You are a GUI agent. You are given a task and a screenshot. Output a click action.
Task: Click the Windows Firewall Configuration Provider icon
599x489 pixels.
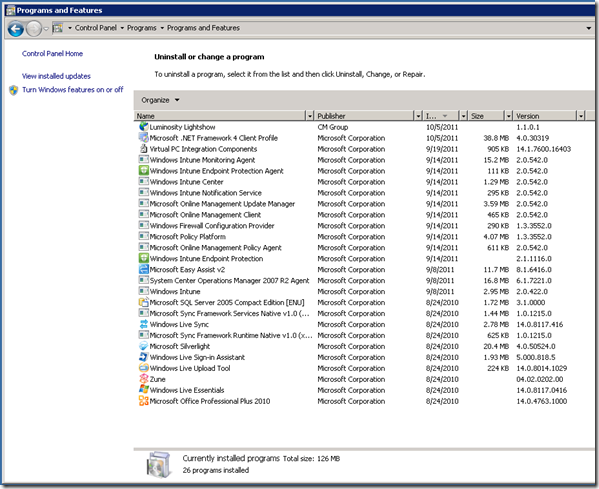tap(143, 225)
